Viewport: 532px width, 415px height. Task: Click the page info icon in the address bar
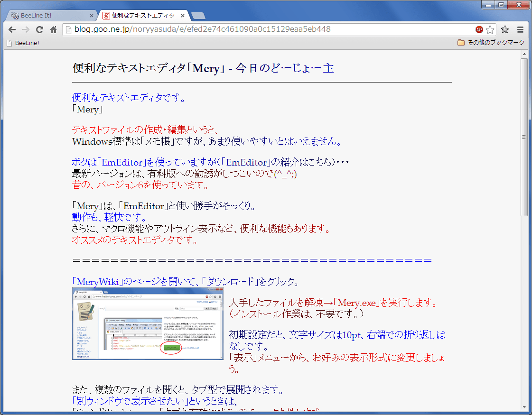[68, 29]
